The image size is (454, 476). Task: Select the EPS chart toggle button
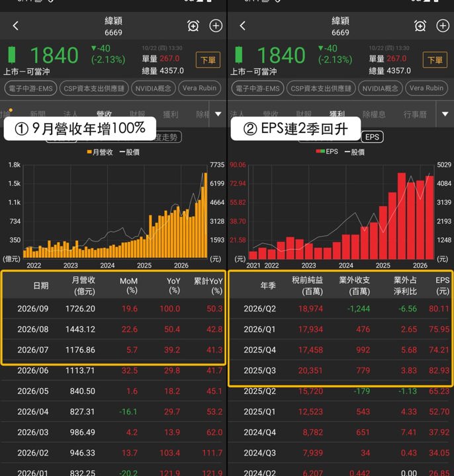point(372,137)
